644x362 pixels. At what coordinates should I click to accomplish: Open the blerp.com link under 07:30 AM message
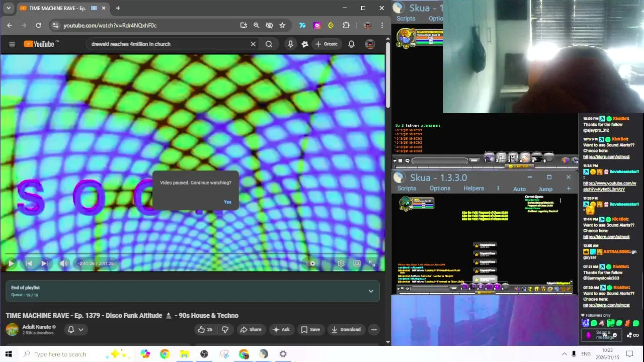[606, 305]
